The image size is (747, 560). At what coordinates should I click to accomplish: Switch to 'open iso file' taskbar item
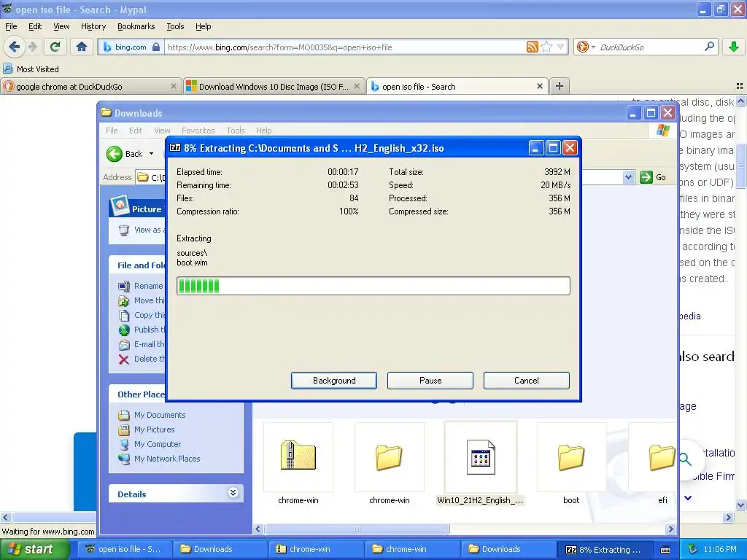[x=123, y=549]
